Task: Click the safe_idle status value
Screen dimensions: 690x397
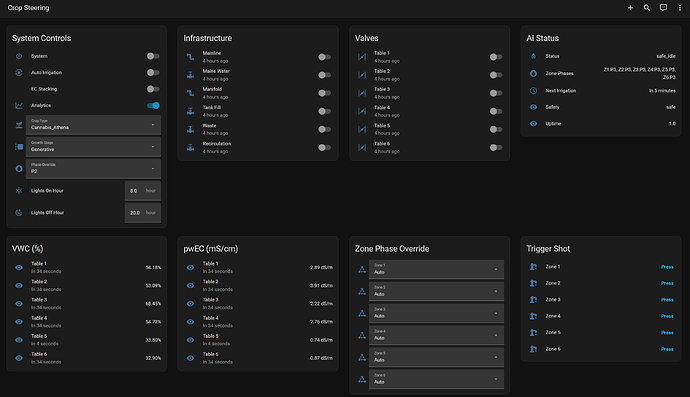Action: click(x=666, y=56)
